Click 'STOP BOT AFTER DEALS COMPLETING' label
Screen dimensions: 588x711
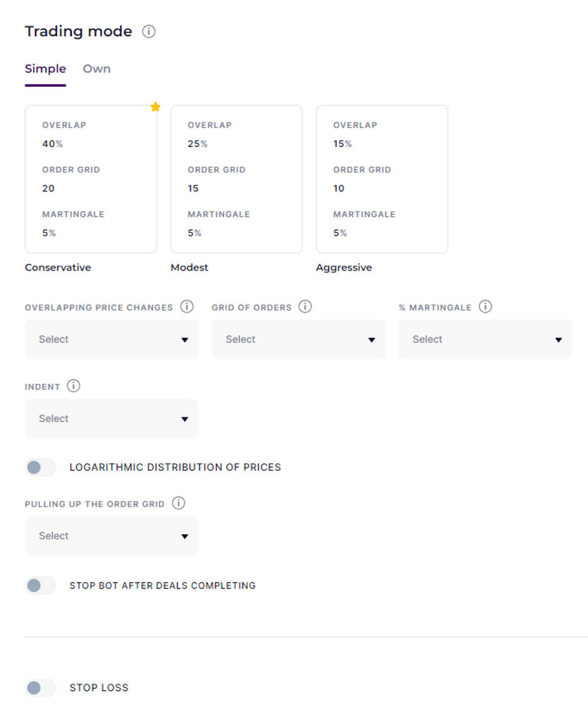point(163,585)
